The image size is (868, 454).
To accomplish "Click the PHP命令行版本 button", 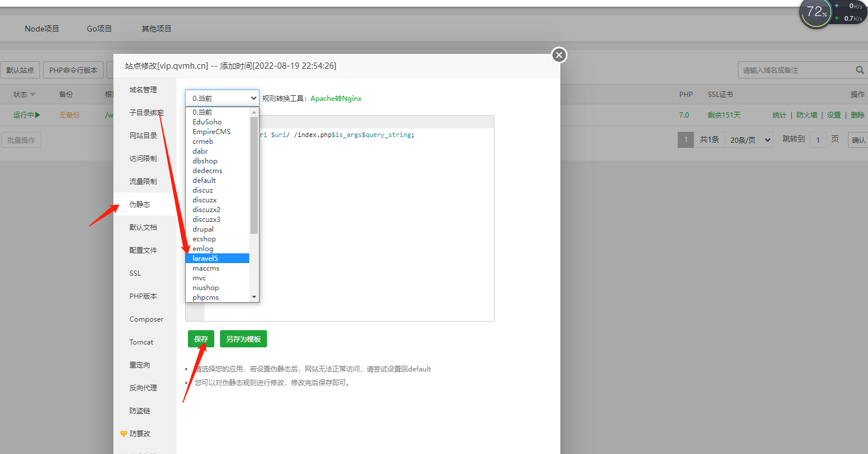I will pyautogui.click(x=73, y=70).
